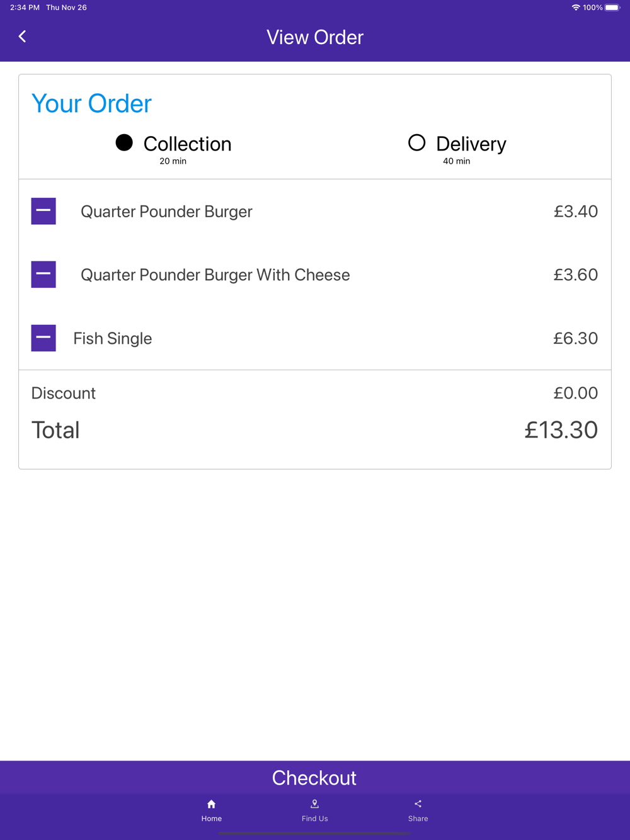The width and height of the screenshot is (630, 840).
Task: Open Find Us map pin icon
Action: click(x=315, y=804)
